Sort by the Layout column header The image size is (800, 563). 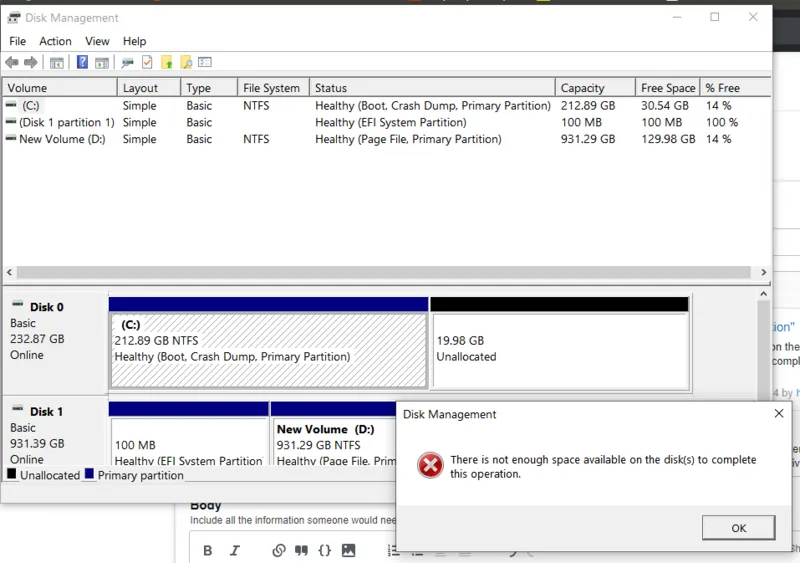point(148,88)
